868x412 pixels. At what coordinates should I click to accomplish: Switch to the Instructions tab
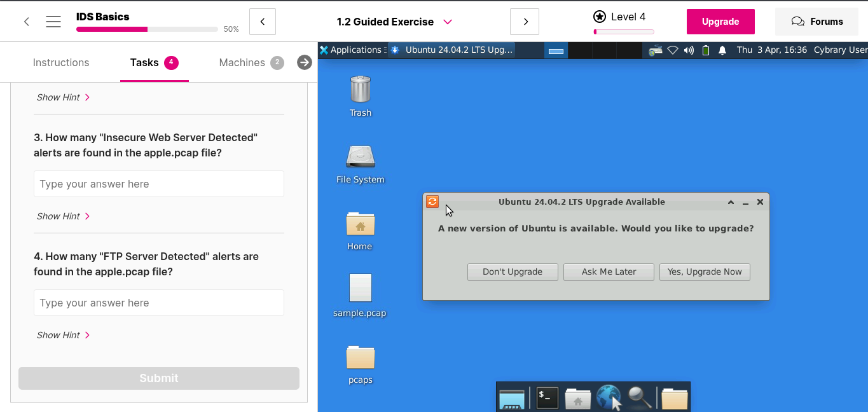[61, 62]
